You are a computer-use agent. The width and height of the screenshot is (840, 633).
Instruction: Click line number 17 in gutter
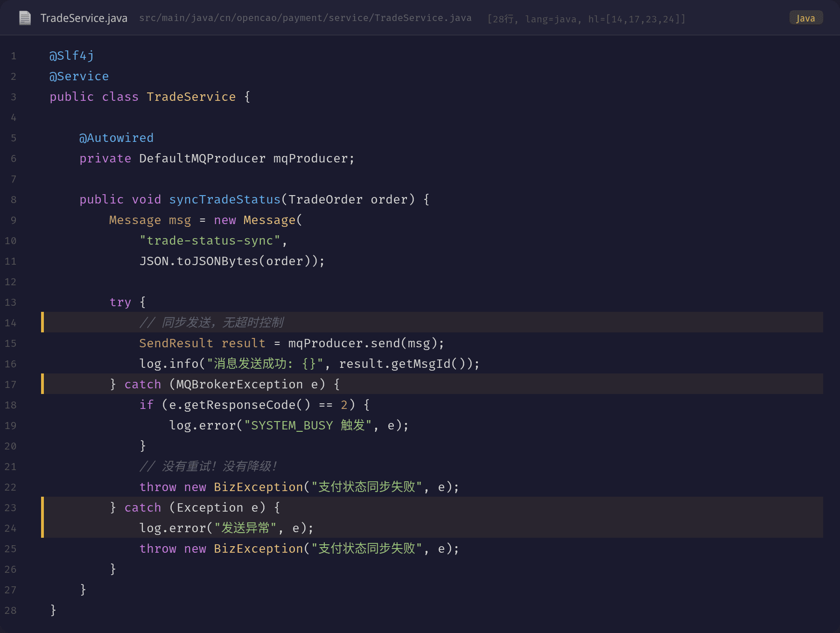click(x=10, y=385)
